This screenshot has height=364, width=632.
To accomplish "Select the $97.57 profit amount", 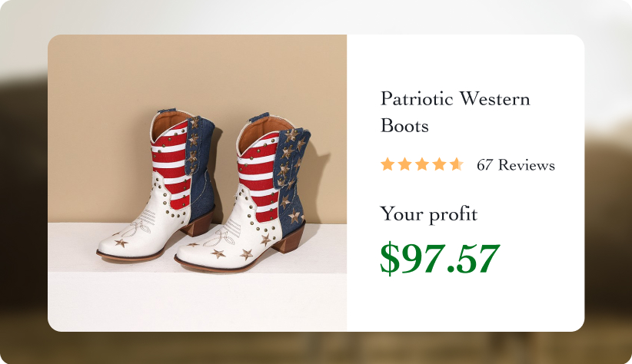I will point(440,259).
